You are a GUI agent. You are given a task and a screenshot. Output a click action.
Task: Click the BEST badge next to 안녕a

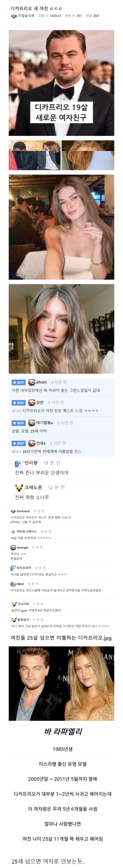coord(18,443)
